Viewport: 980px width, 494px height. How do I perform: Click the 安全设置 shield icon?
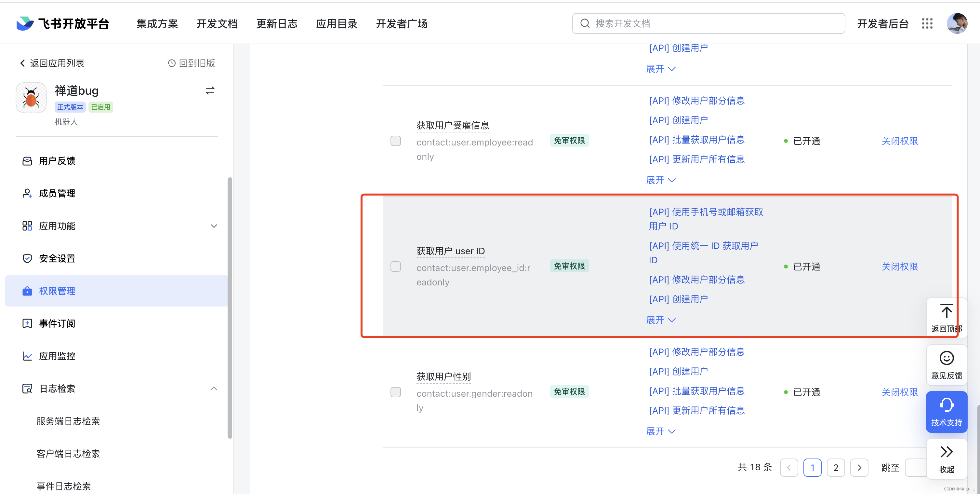pos(27,259)
